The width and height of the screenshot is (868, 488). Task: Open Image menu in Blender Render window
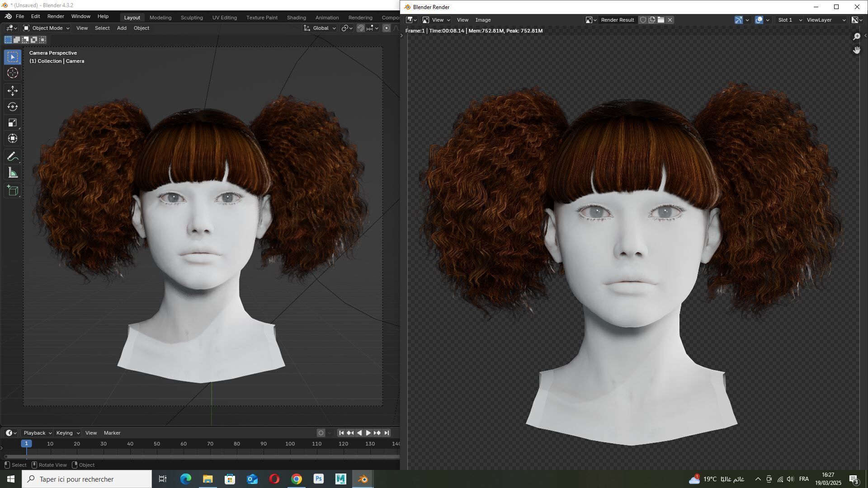pos(483,20)
